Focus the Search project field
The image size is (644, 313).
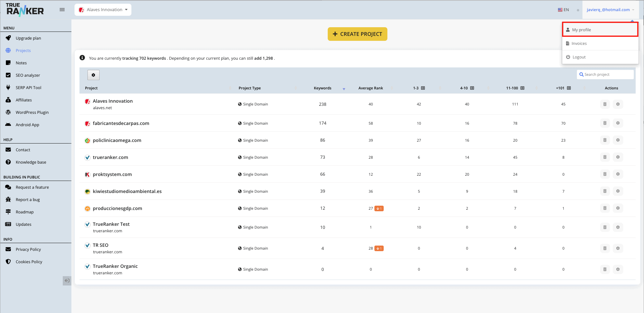(605, 75)
